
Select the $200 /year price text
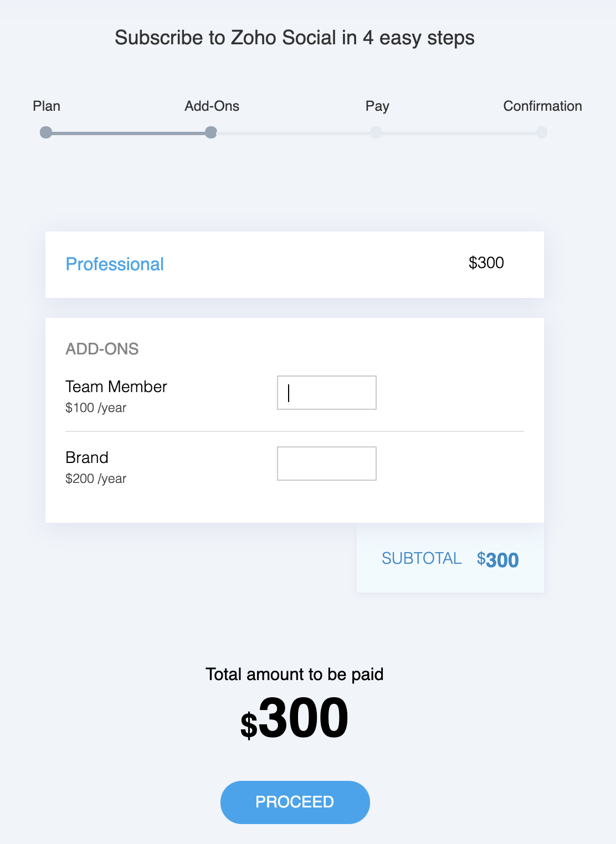coord(96,478)
